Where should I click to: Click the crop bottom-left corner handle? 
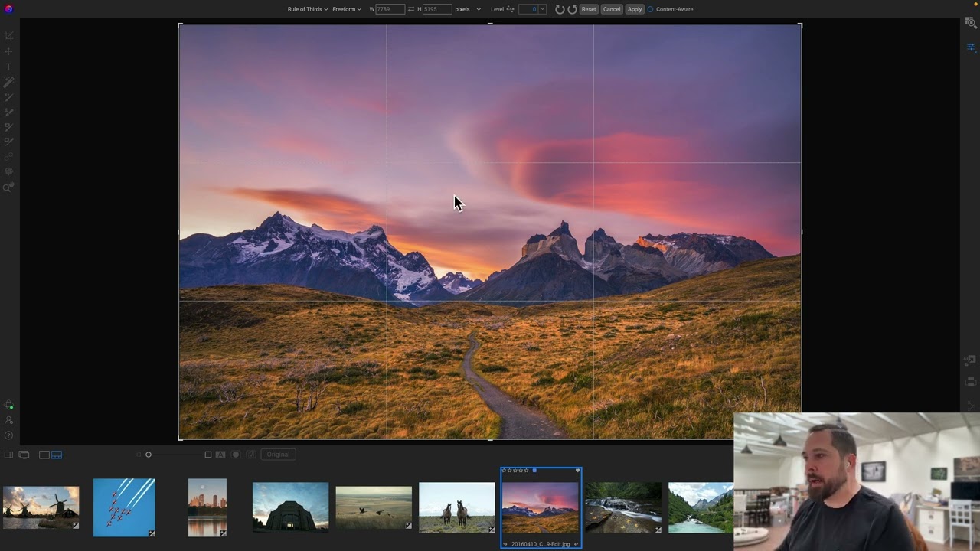(180, 438)
